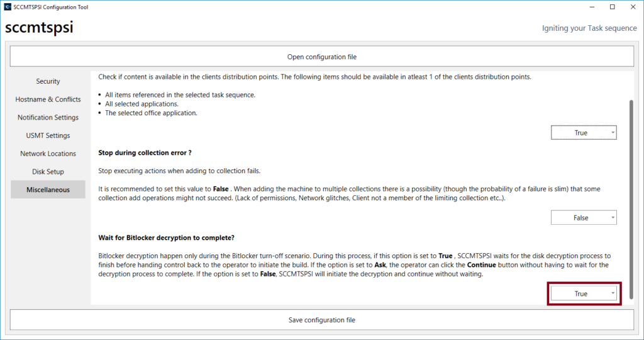Click the SCCMTSPSI app icon in title bar
644x340 pixels.
7,7
